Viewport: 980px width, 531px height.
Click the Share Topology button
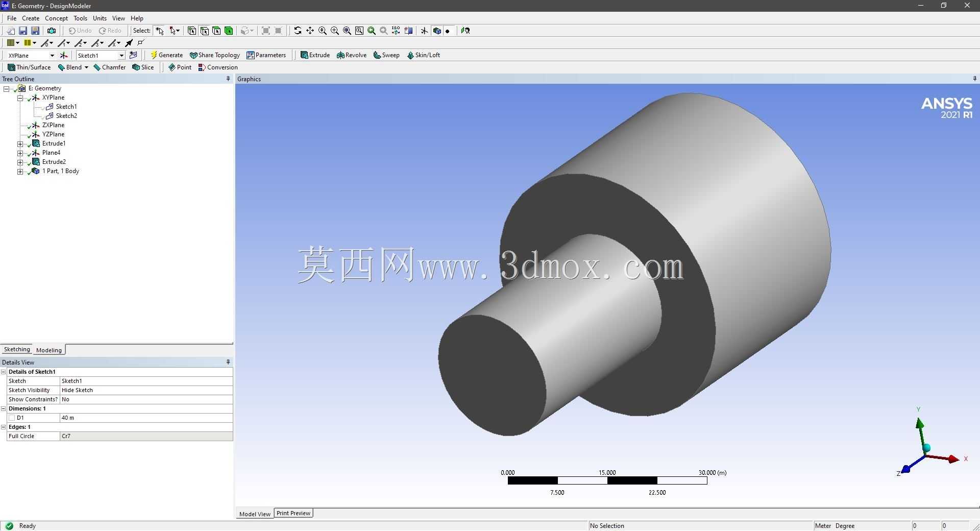click(x=215, y=55)
